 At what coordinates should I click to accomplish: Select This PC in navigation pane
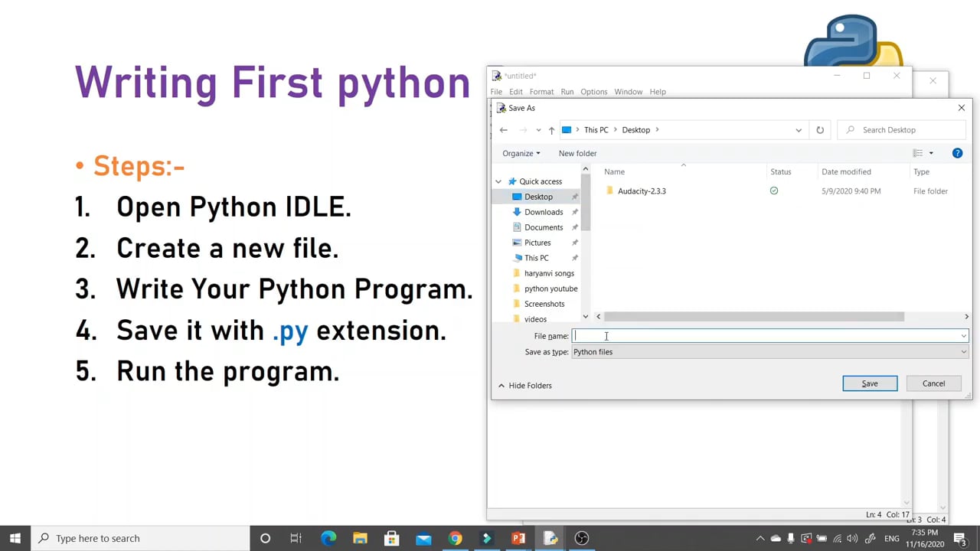click(x=536, y=258)
